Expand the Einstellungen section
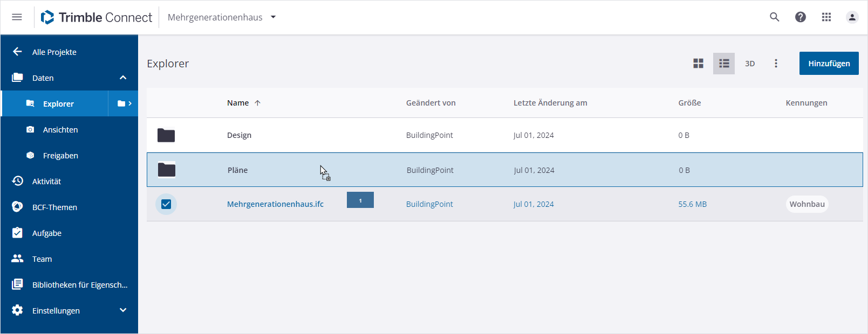The height and width of the screenshot is (334, 868). (123, 310)
